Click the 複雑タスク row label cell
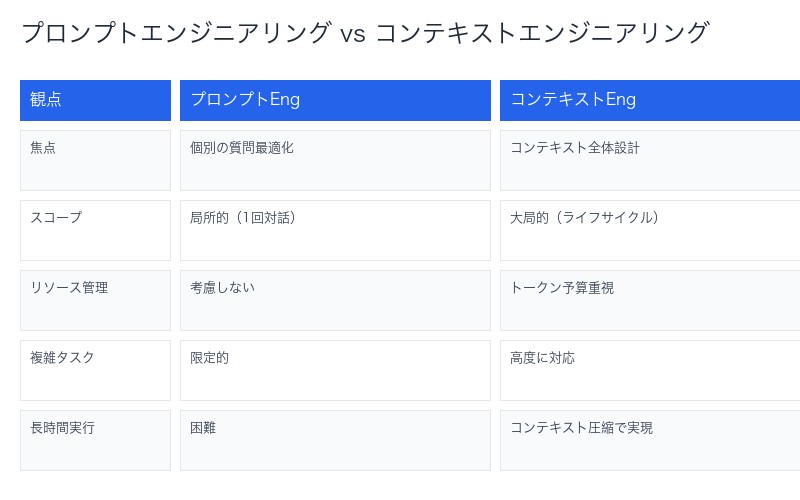 pyautogui.click(x=95, y=370)
